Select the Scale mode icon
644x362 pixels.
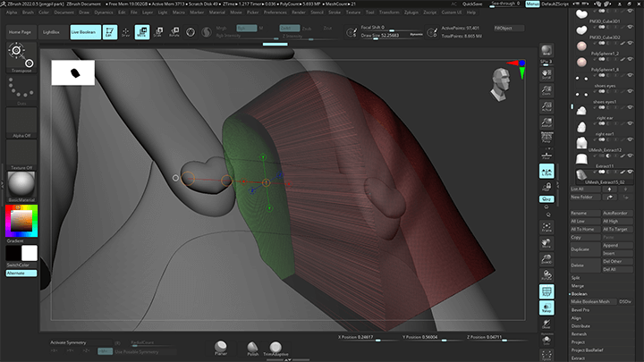158,32
